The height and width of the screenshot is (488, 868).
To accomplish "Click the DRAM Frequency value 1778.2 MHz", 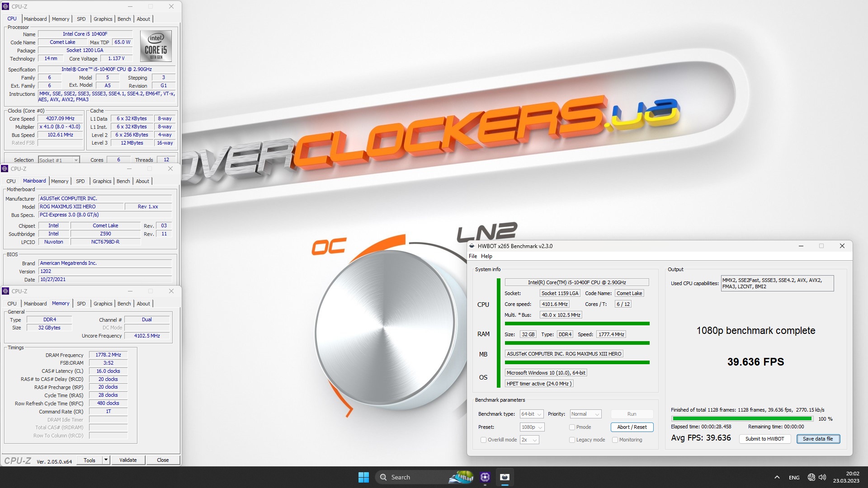I will point(108,355).
